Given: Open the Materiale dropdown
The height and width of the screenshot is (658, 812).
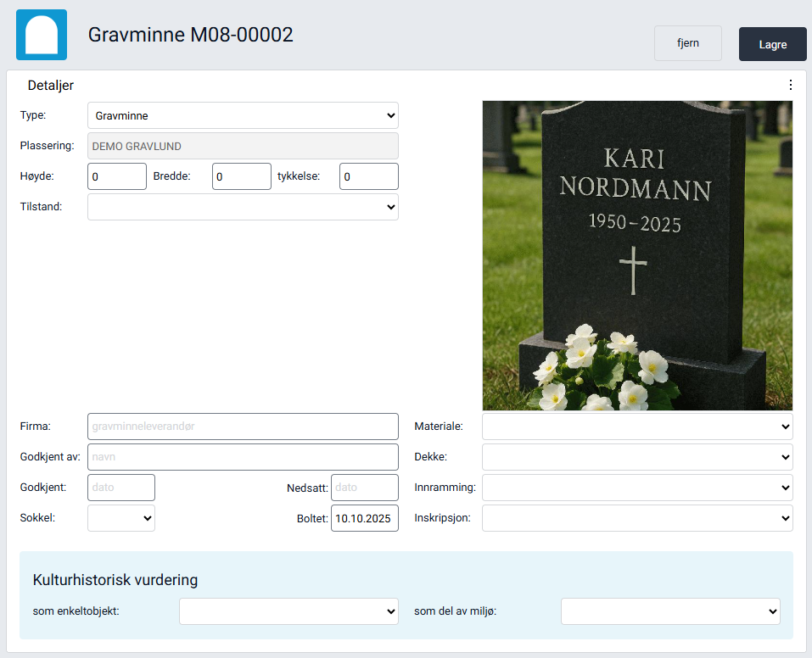Looking at the screenshot, I should (636, 426).
